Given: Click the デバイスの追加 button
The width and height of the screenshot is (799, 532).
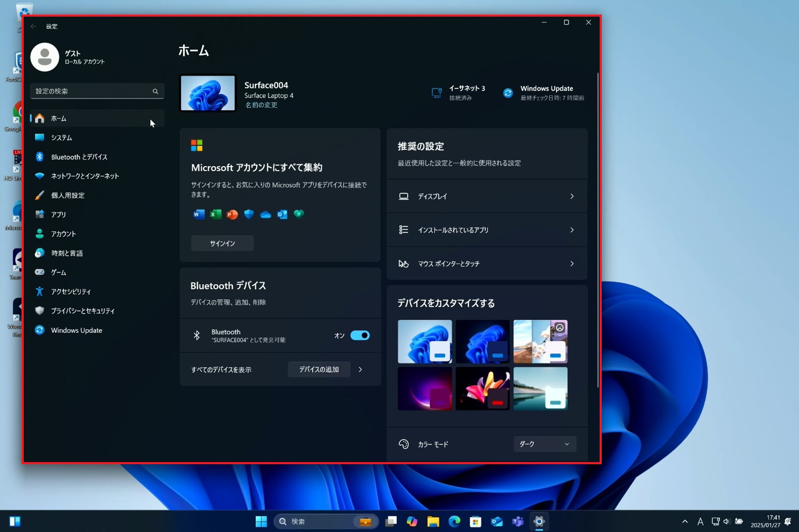Looking at the screenshot, I should point(319,369).
